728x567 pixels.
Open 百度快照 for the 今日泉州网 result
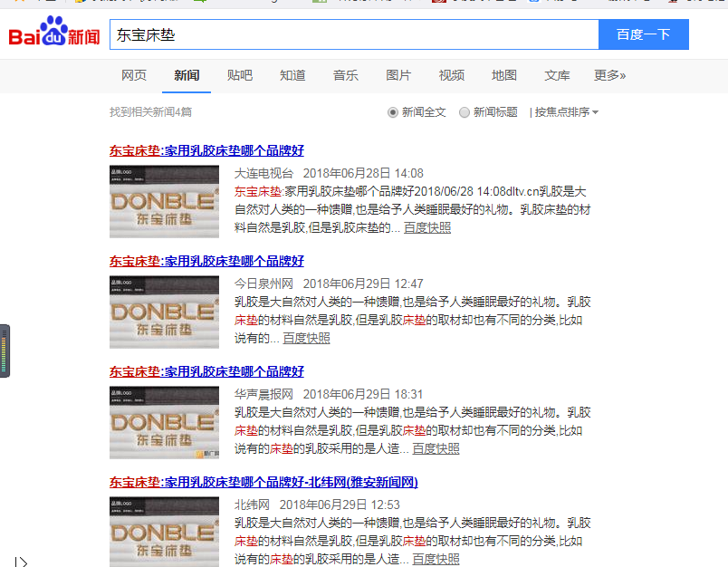pos(306,339)
